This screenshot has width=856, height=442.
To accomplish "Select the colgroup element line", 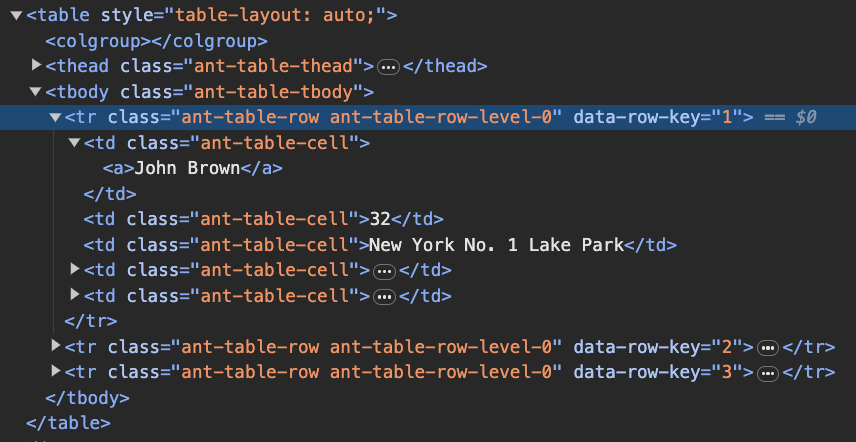I will point(156,41).
